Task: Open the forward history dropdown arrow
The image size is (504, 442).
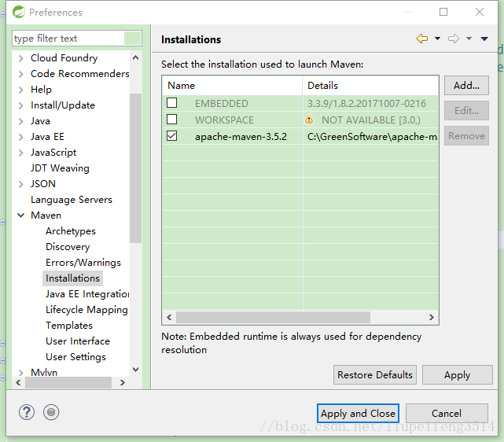Action: click(469, 39)
